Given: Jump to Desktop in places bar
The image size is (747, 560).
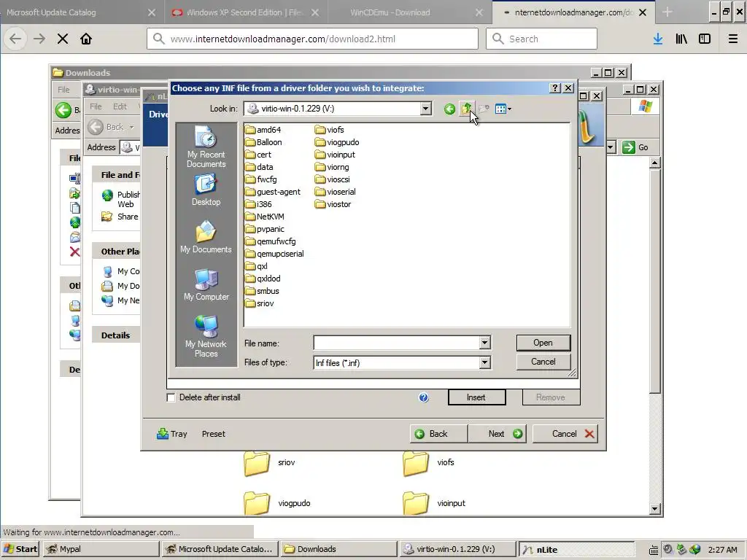Looking at the screenshot, I should point(206,190).
